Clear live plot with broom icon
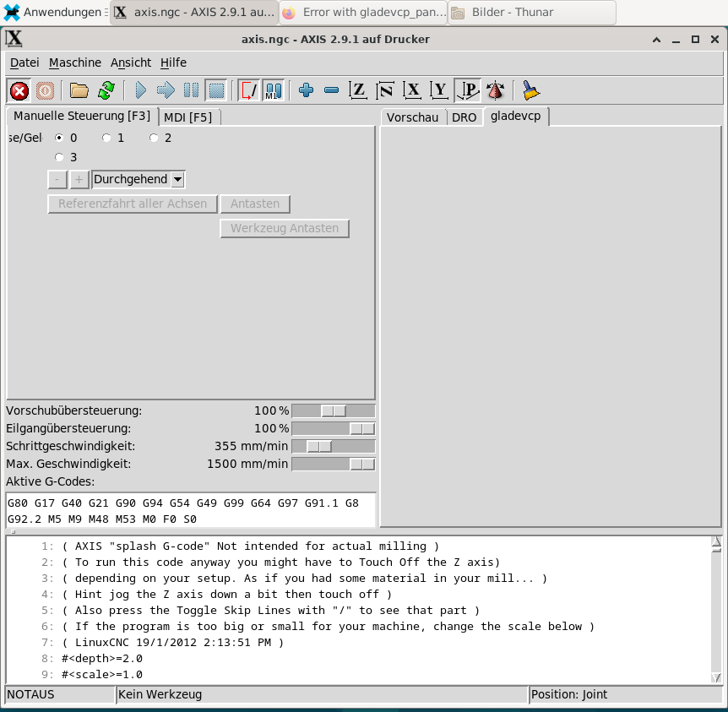Image resolution: width=728 pixels, height=712 pixels. coord(530,90)
